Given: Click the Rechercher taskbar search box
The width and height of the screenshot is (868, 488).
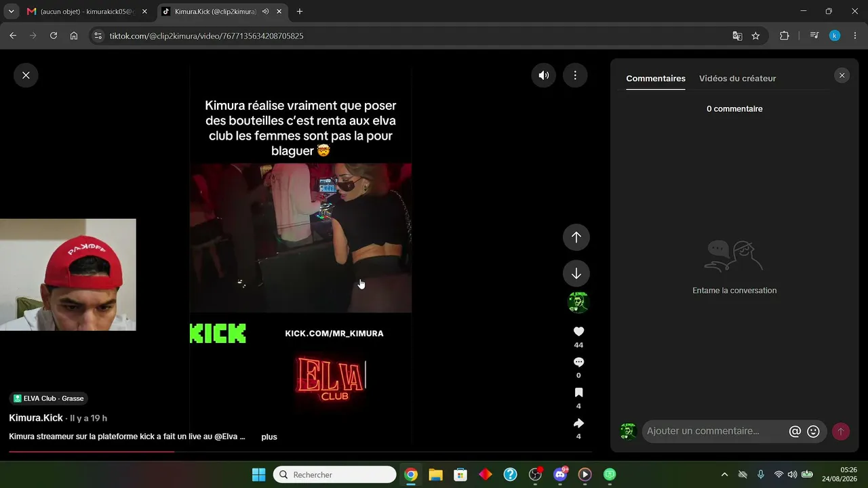Looking at the screenshot, I should coord(335,474).
